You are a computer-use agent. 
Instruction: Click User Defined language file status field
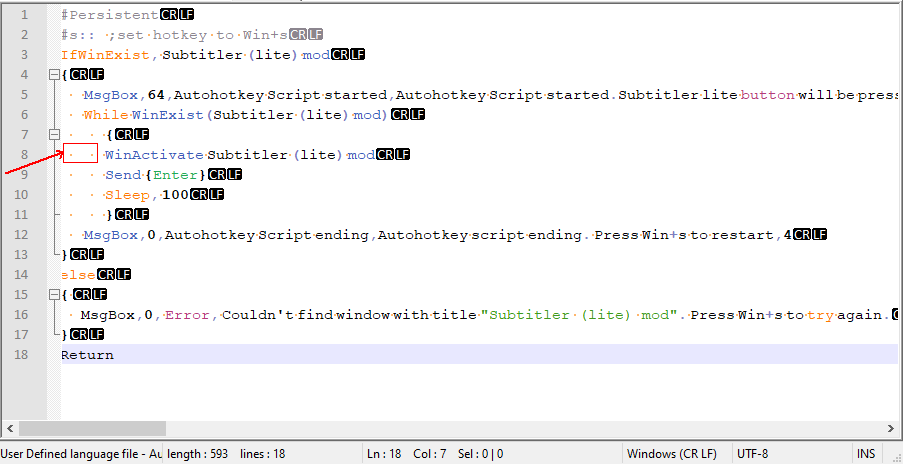pos(81,454)
